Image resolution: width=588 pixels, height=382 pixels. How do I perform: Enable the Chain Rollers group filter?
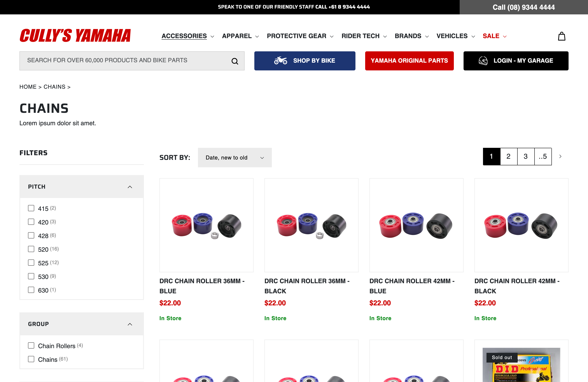pyautogui.click(x=31, y=345)
